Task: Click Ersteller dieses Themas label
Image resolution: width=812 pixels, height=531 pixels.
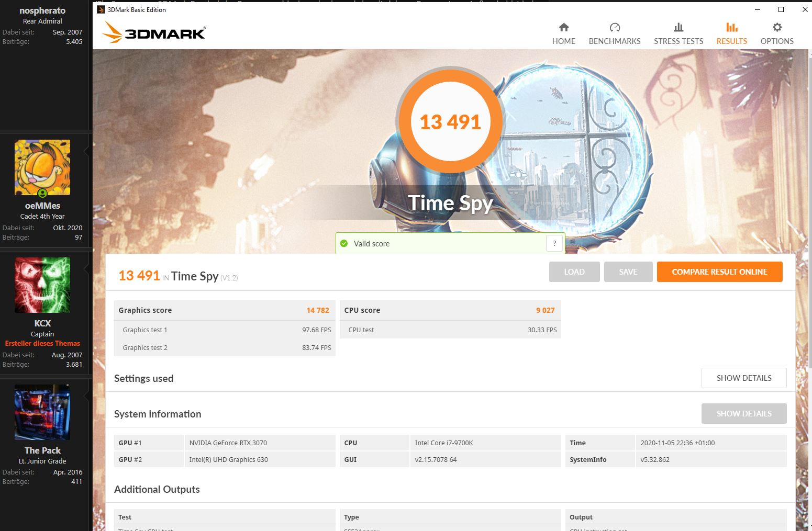Action: (x=42, y=343)
